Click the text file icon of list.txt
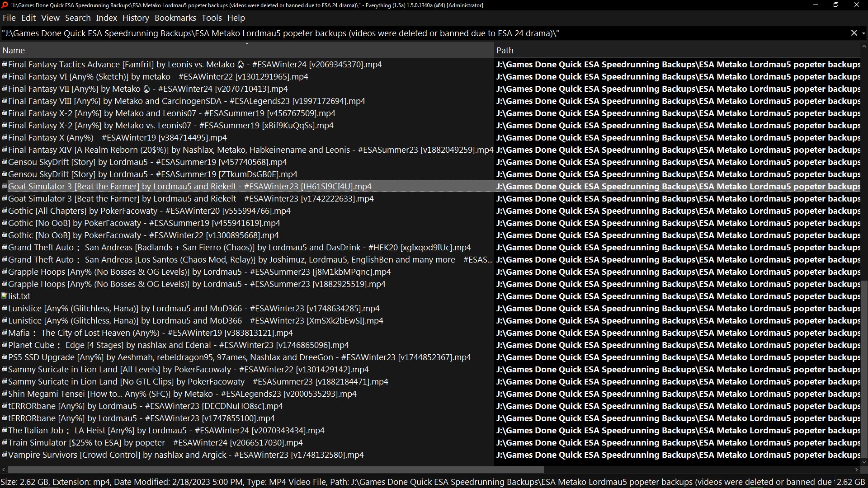This screenshot has width=868, height=488. 5,296
